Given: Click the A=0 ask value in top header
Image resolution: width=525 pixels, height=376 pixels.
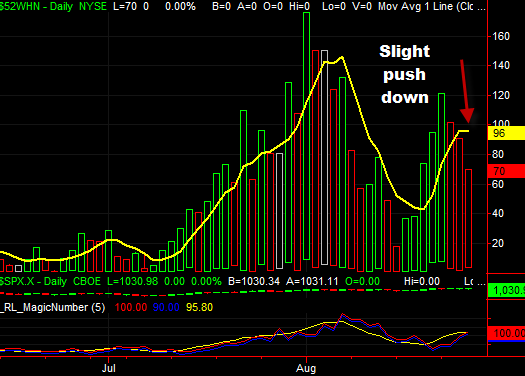Looking at the screenshot, I should coord(246,6).
